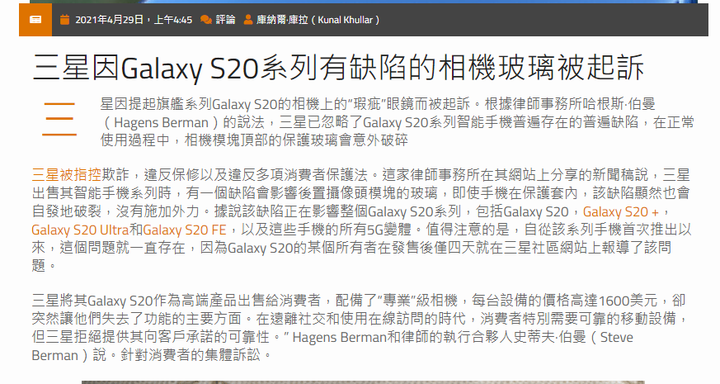Click the text 針對消費者的集體訴訟
The height and width of the screenshot is (384, 720).
coord(190,355)
